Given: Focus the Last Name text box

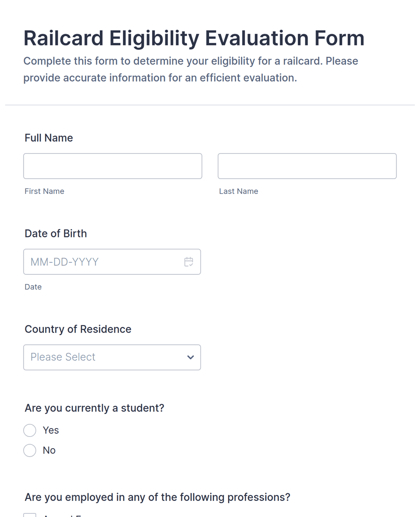Looking at the screenshot, I should (x=307, y=166).
